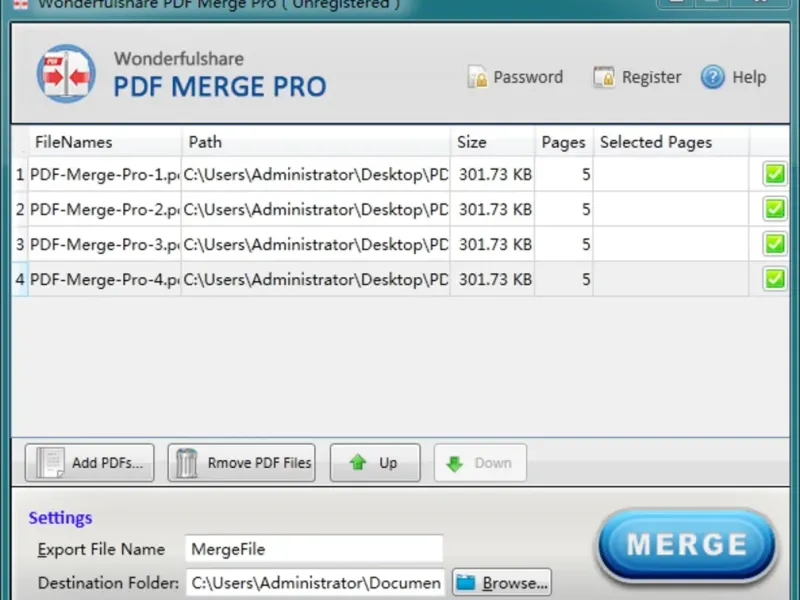Viewport: 800px width, 600px height.
Task: Click the green down arrow icon
Action: tap(454, 463)
